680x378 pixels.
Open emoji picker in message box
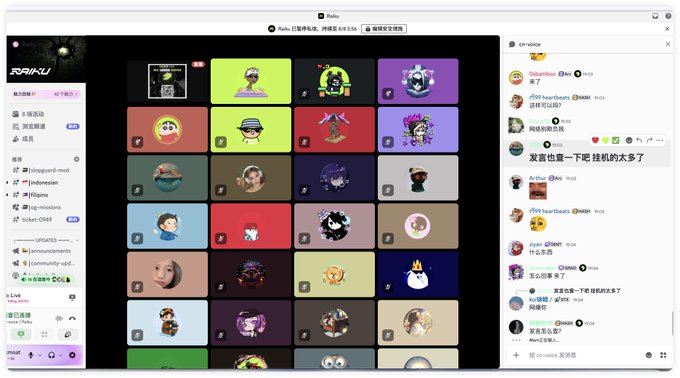pyautogui.click(x=649, y=355)
